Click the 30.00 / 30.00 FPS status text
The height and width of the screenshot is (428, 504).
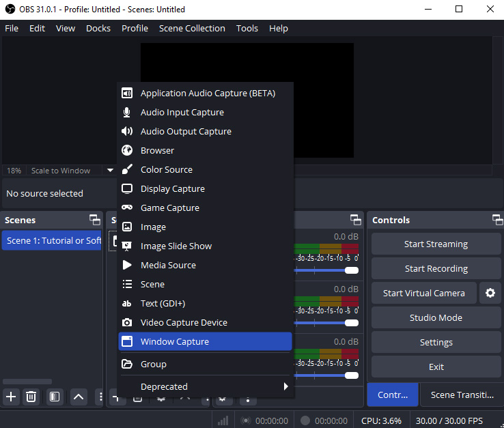[x=449, y=420]
